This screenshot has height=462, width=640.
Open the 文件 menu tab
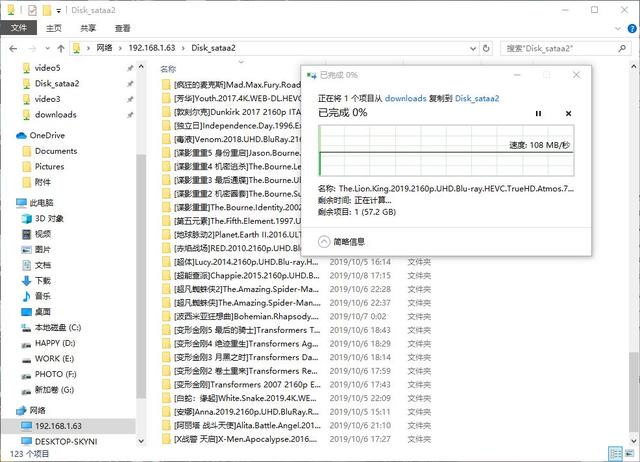(19, 28)
